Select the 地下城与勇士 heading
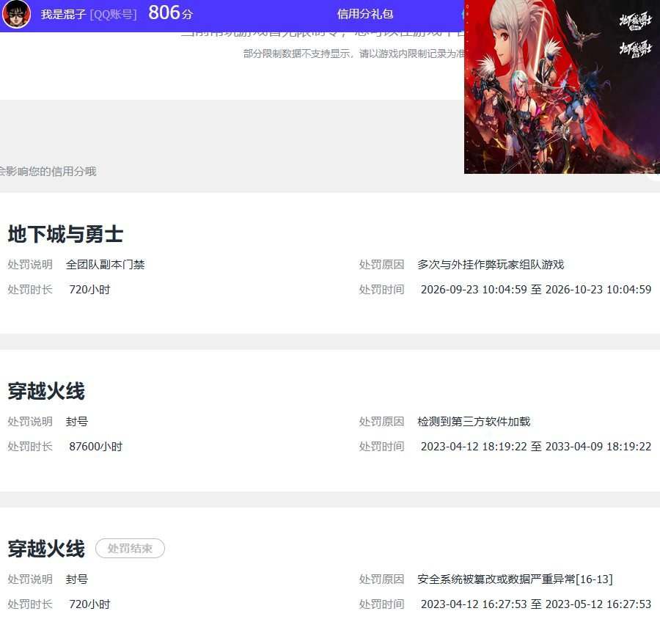This screenshot has width=660, height=644. coord(66,234)
